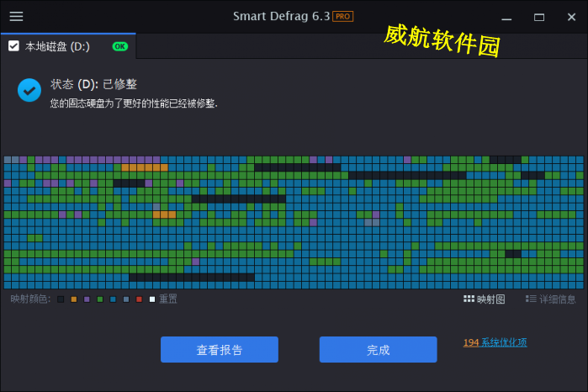Image resolution: width=588 pixels, height=392 pixels.
Task: Click the 状态 (D): 已修整 status text
Action: pos(93,84)
